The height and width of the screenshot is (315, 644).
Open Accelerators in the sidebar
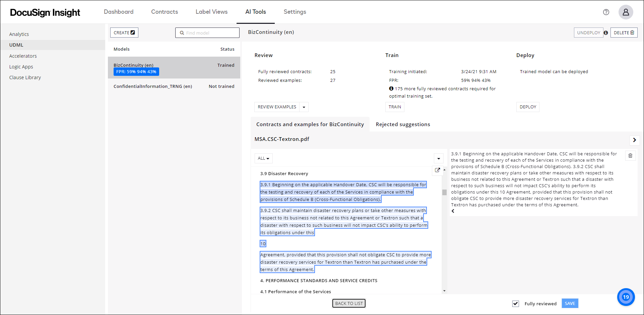click(23, 56)
